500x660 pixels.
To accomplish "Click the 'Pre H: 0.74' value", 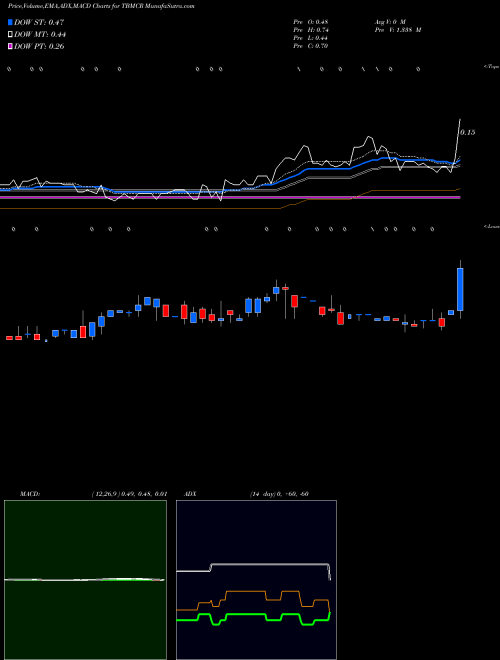I will point(311,30).
